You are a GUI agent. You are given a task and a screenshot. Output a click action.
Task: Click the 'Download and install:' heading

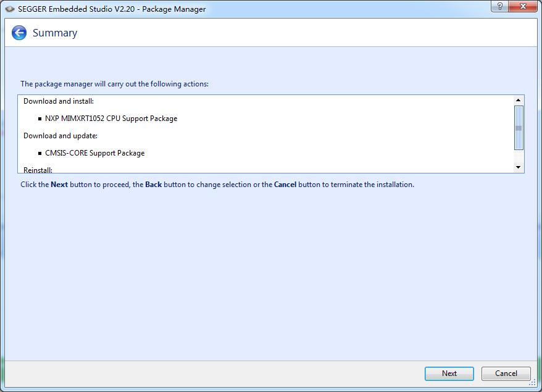[59, 101]
